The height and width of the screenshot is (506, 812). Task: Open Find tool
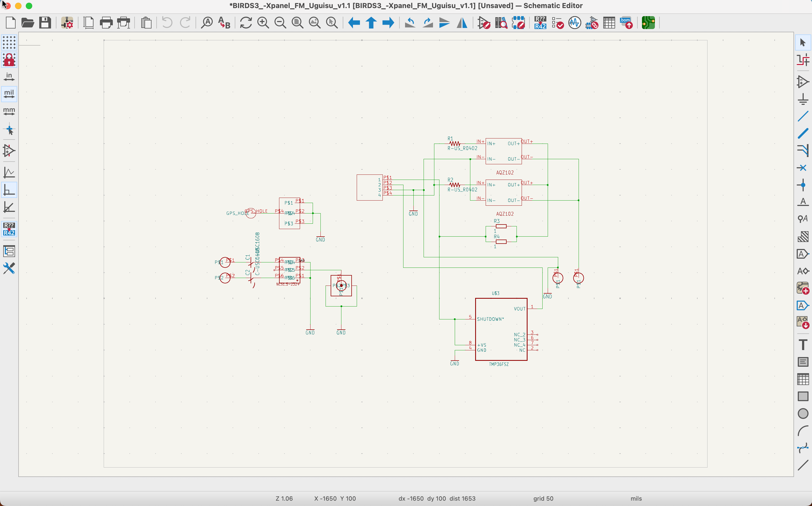coord(207,23)
